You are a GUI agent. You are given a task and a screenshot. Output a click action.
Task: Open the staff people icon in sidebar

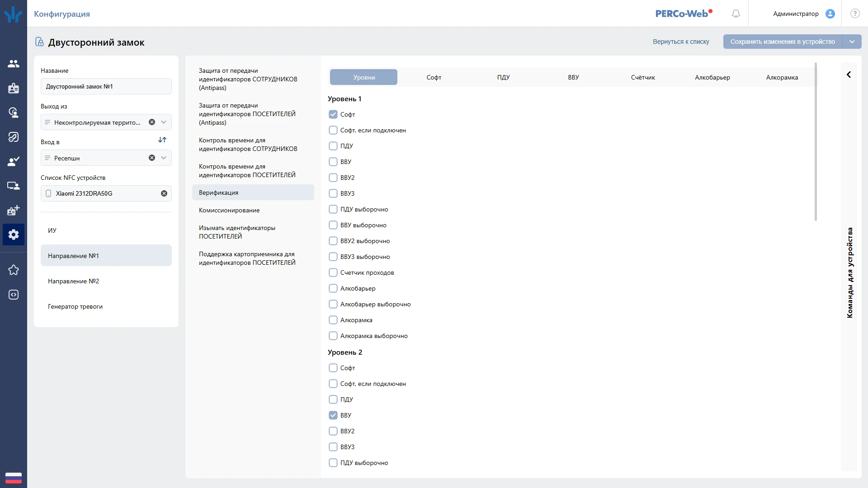[x=14, y=64]
